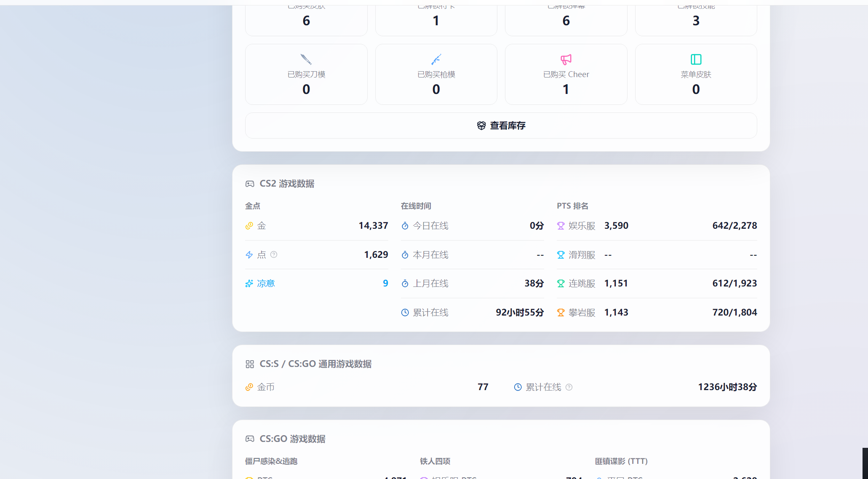
Task: Open inventory with the 查看库存 button
Action: pyautogui.click(x=501, y=126)
